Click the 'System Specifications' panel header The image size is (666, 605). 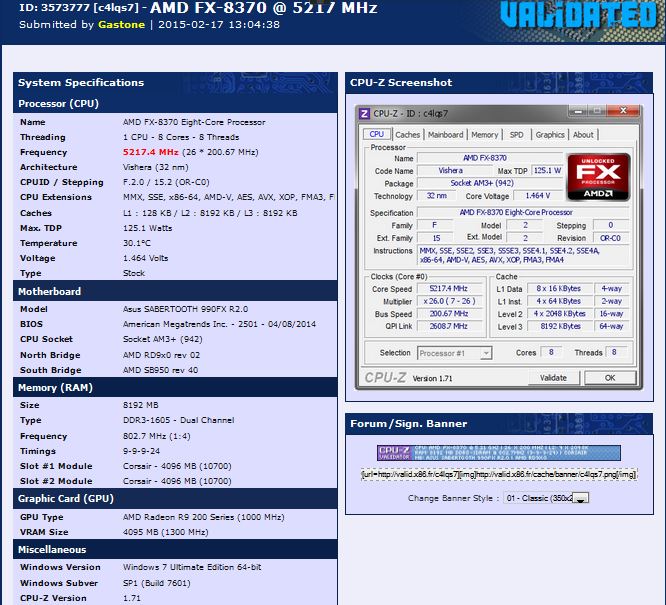point(175,83)
